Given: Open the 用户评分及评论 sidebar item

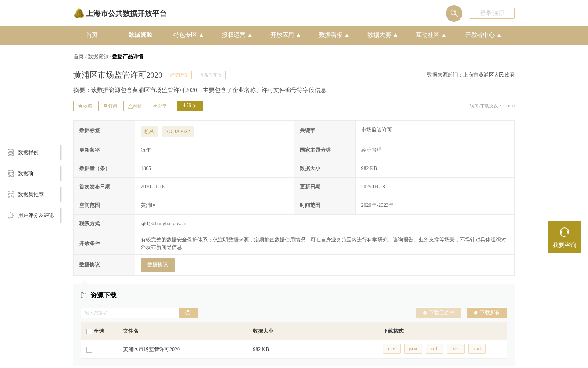Looking at the screenshot, I should [31, 215].
